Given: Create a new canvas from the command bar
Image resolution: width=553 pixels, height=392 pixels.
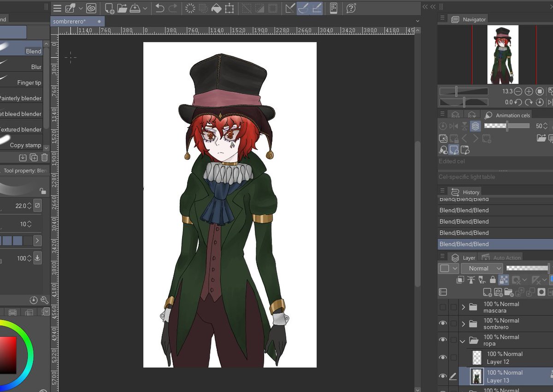Looking at the screenshot, I should click(110, 8).
